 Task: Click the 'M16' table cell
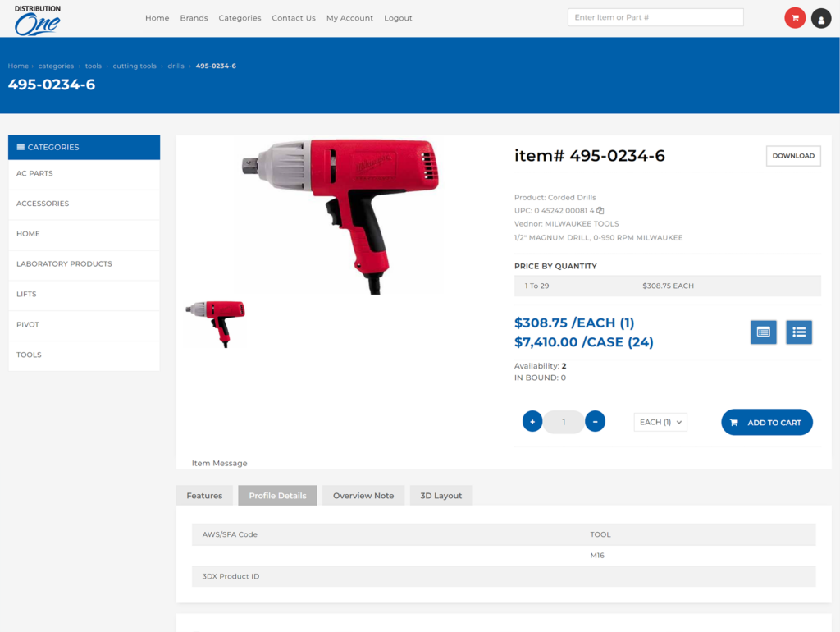(597, 556)
